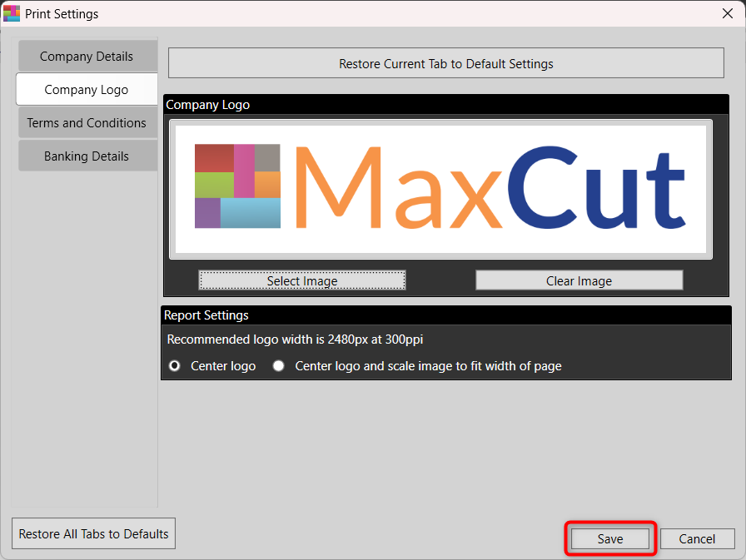Close the Print Settings window
746x560 pixels.
pyautogui.click(x=728, y=13)
